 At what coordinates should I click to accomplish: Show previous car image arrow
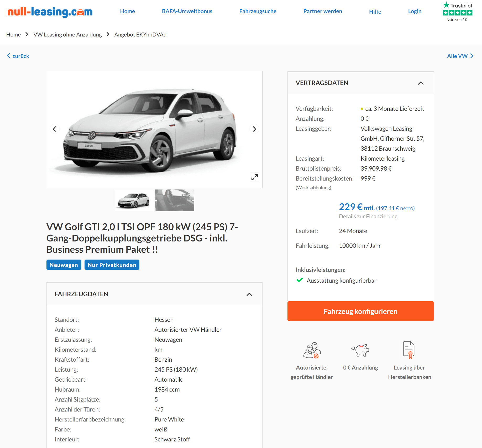point(55,129)
